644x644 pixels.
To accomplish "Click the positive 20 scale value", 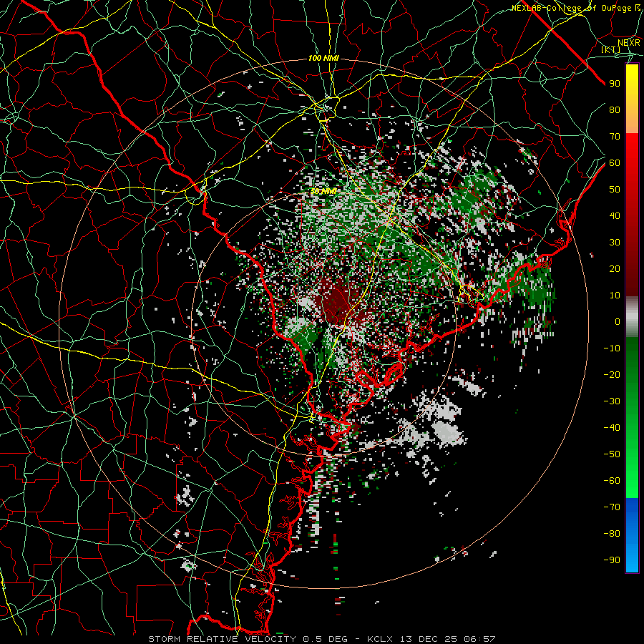I will 615,269.
